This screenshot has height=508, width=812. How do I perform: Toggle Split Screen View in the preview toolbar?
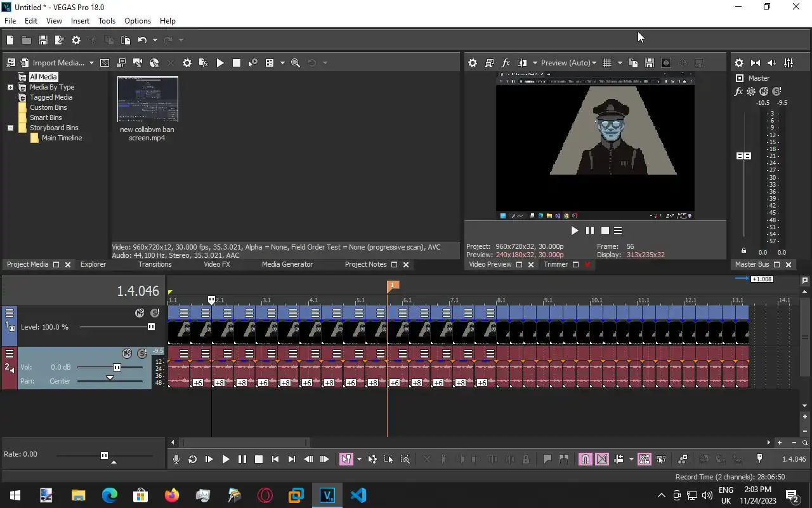click(522, 63)
